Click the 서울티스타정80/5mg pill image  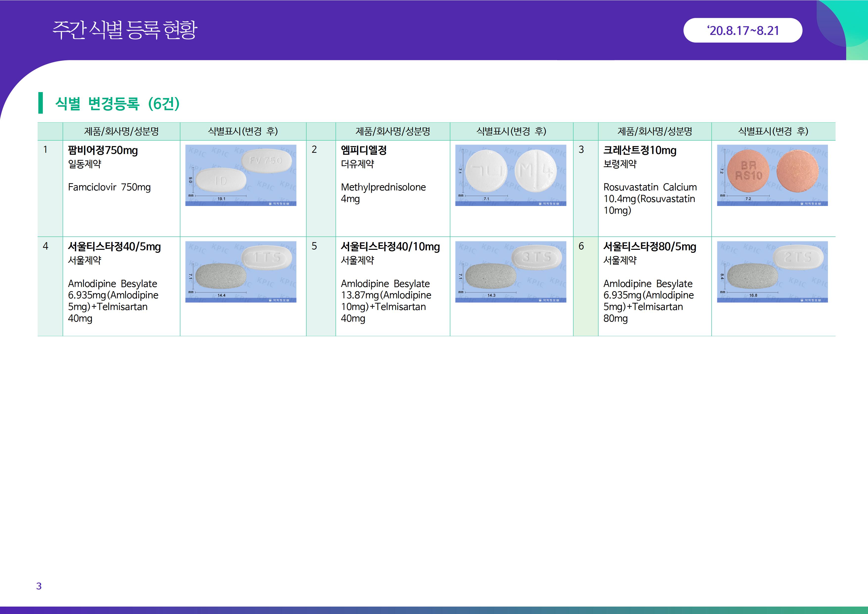pos(772,272)
